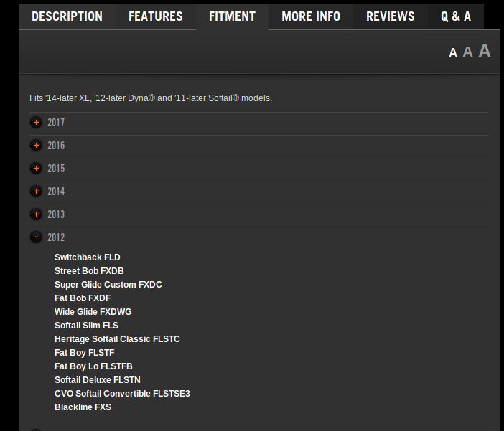Select Heritage Softail Classic FLSTC

tap(117, 339)
